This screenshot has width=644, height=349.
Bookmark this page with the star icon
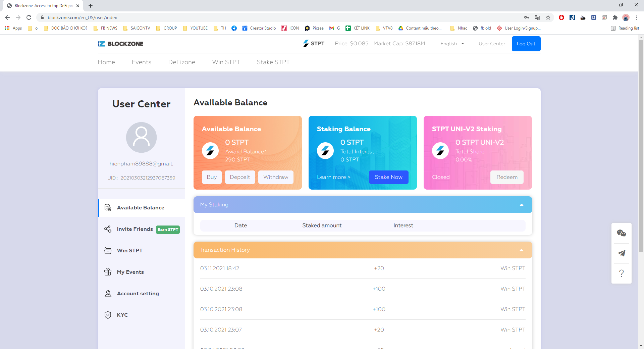point(548,17)
